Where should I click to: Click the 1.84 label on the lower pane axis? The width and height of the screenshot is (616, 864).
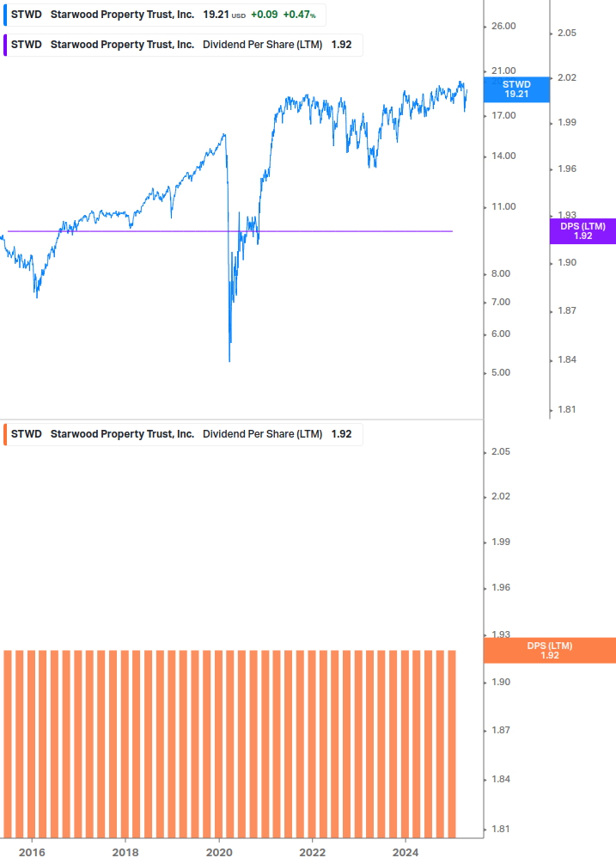(501, 779)
